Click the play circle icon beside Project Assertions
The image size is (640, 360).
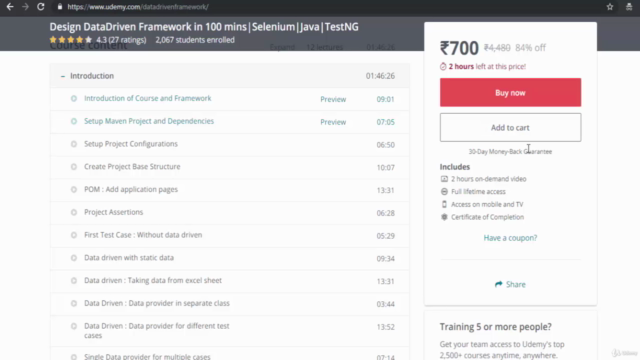74,212
